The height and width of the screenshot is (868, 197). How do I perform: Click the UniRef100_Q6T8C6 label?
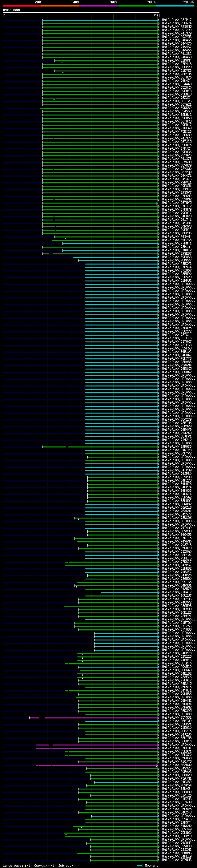tap(177, 78)
